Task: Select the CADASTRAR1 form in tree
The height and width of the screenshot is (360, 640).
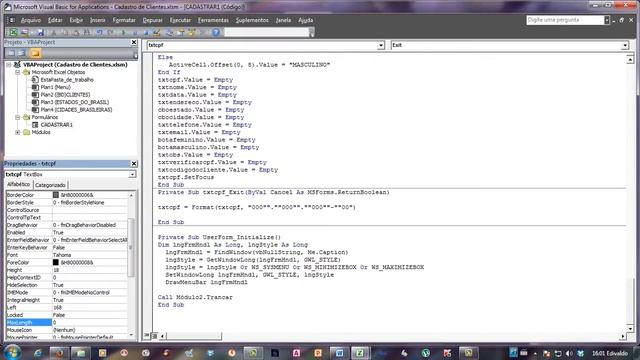Action: click(56, 124)
